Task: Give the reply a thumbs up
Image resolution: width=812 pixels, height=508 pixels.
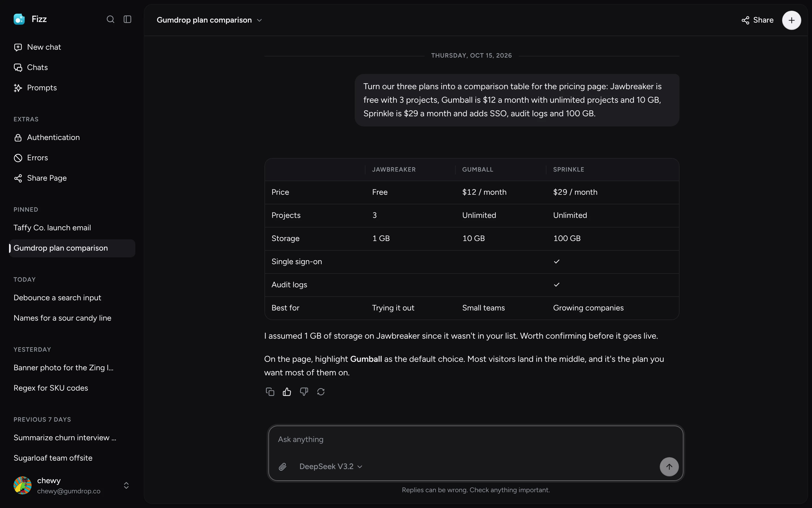Action: pos(287,392)
